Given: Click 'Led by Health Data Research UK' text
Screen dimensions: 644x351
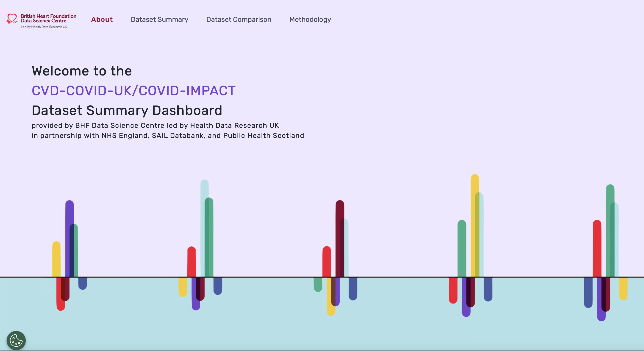Looking at the screenshot, I should pos(44,27).
